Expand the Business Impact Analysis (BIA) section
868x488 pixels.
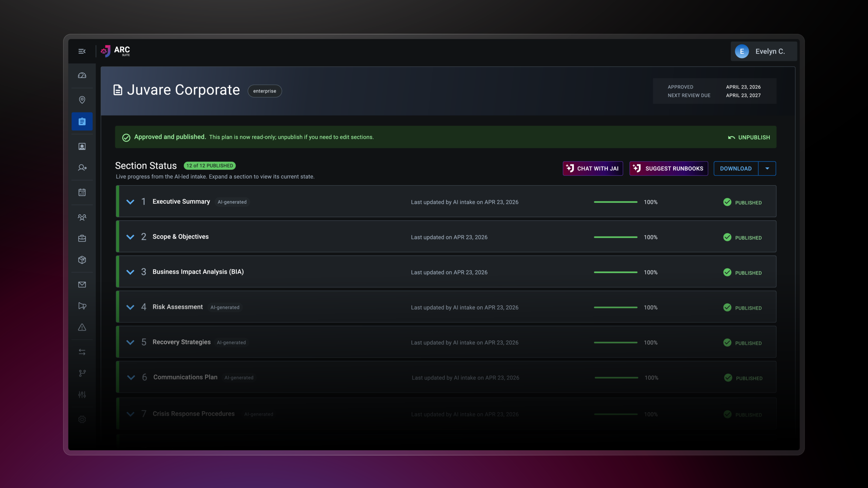point(130,272)
